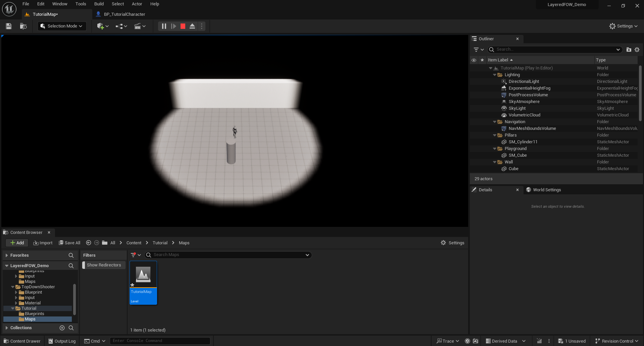
Task: Open Outliner filter options icon
Action: tap(479, 50)
